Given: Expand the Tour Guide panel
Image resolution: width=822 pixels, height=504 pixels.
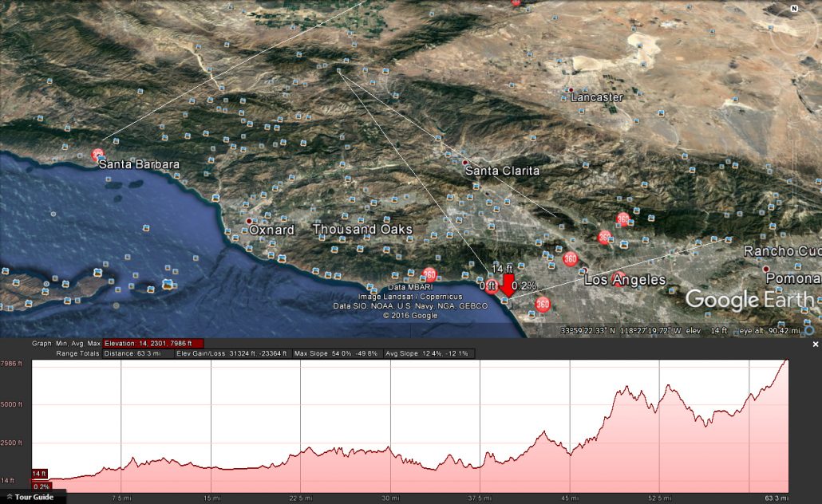Looking at the screenshot, I should pos(33,497).
